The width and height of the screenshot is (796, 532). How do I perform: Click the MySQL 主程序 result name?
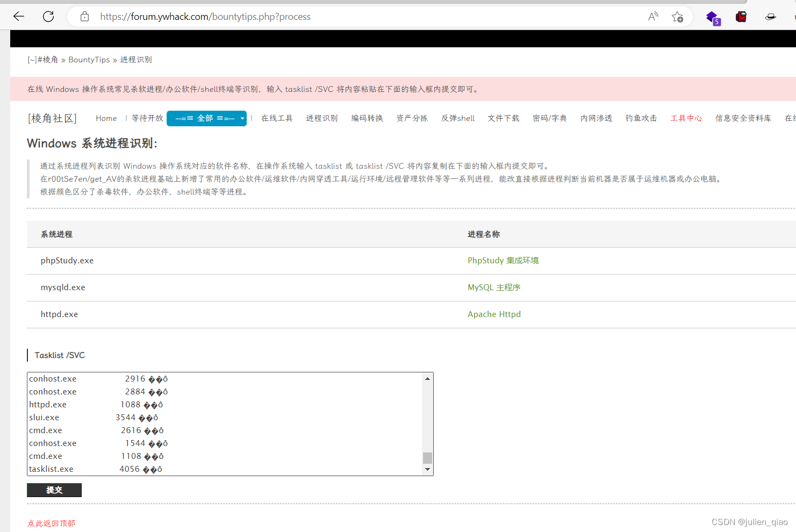[x=494, y=287]
